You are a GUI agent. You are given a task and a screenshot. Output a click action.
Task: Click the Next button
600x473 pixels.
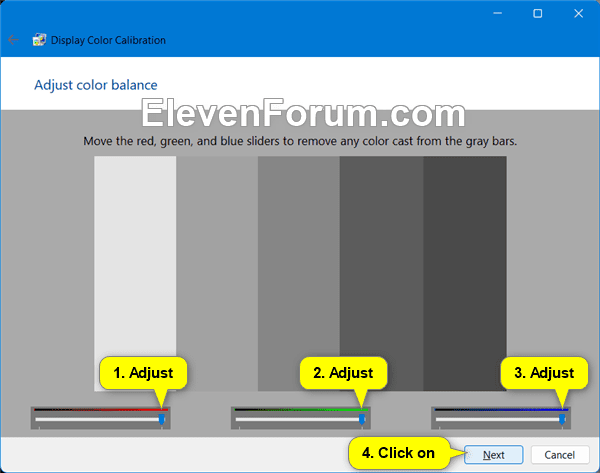[x=494, y=455]
